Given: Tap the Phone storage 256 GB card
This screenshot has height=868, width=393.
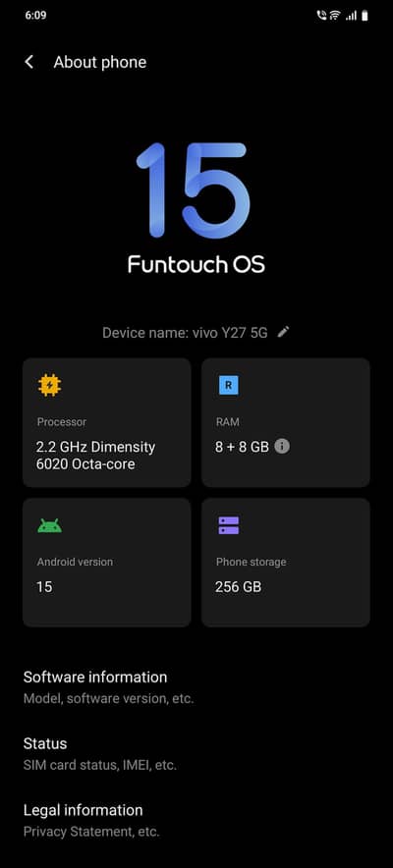Looking at the screenshot, I should 286,563.
